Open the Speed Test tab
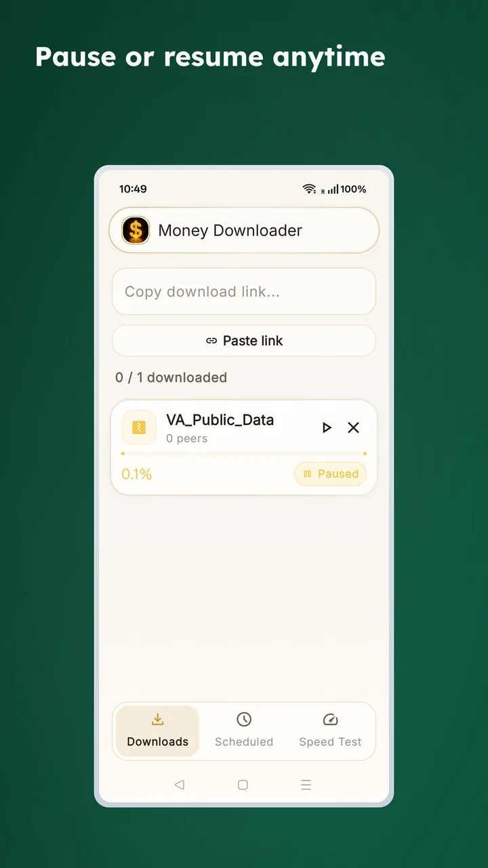Viewport: 488px width, 868px height. pyautogui.click(x=330, y=731)
